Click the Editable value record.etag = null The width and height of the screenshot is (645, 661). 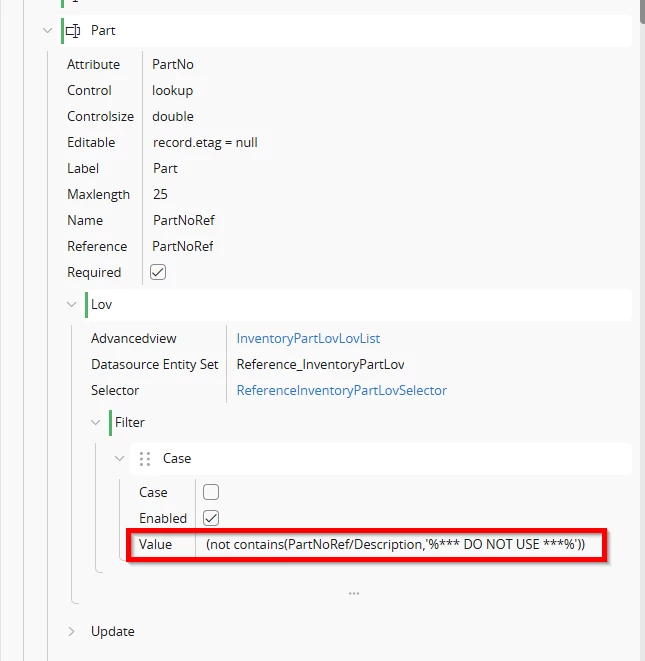click(205, 143)
